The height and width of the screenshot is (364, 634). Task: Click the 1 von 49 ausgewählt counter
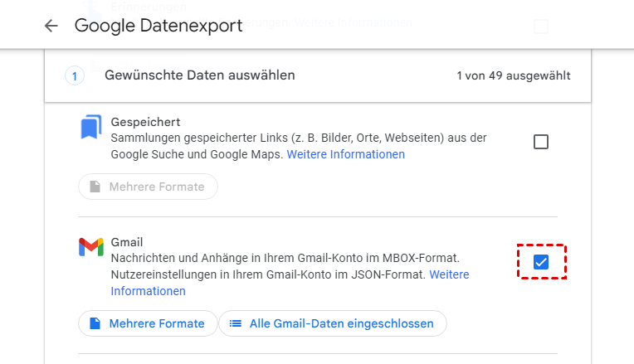(513, 76)
